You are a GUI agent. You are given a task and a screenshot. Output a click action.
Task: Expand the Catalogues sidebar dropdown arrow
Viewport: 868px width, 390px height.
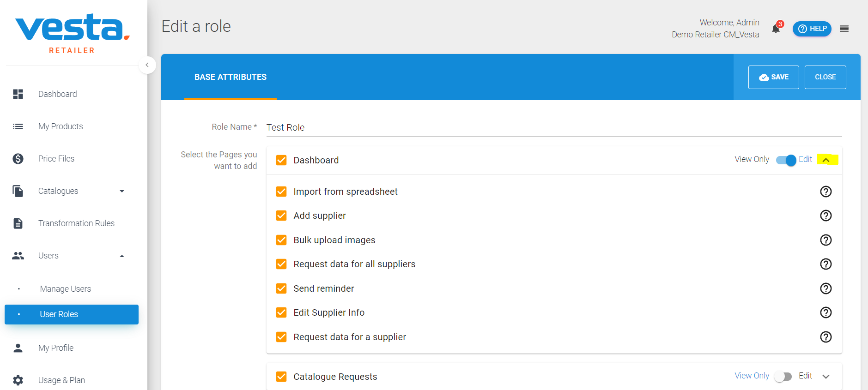(x=122, y=191)
